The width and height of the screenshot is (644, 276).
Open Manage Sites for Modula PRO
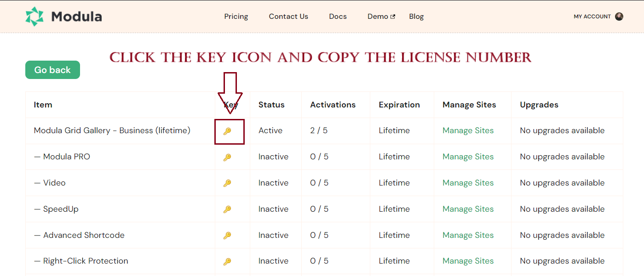pos(468,157)
